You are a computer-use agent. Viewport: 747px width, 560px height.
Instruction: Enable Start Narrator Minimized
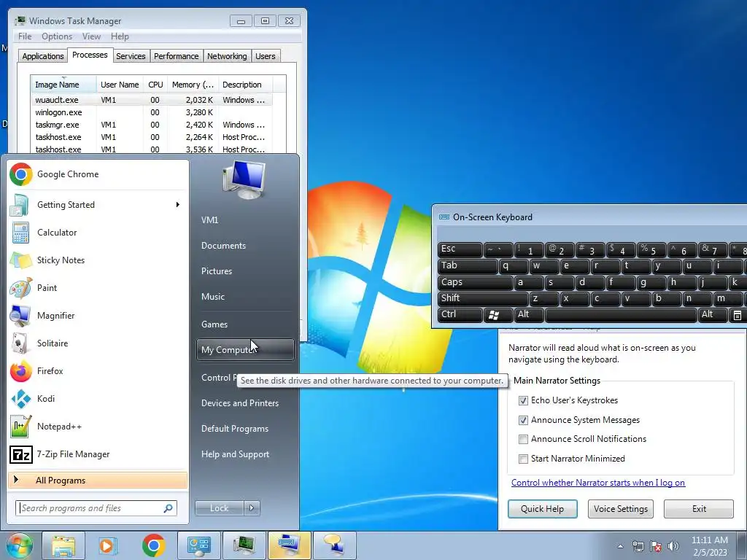coord(523,459)
